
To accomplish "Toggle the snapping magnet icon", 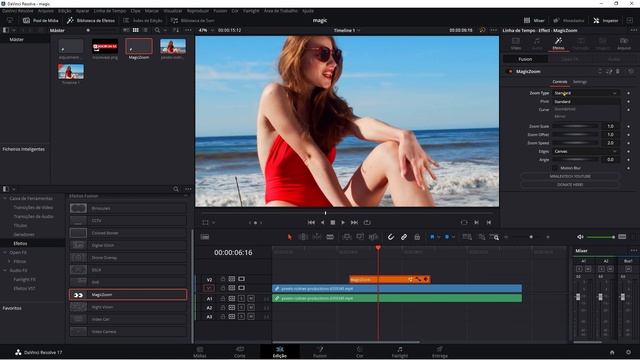I will click(x=391, y=237).
